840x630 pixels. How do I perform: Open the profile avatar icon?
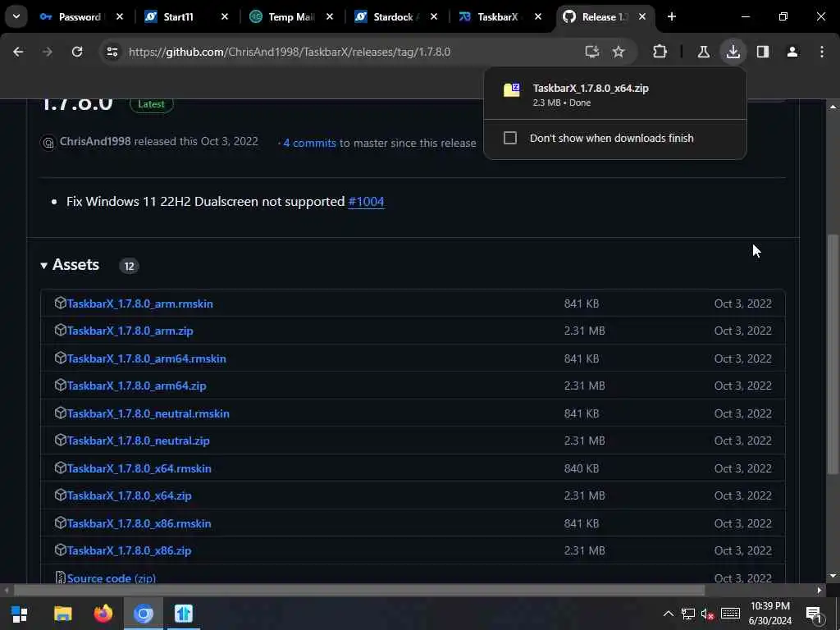[792, 52]
